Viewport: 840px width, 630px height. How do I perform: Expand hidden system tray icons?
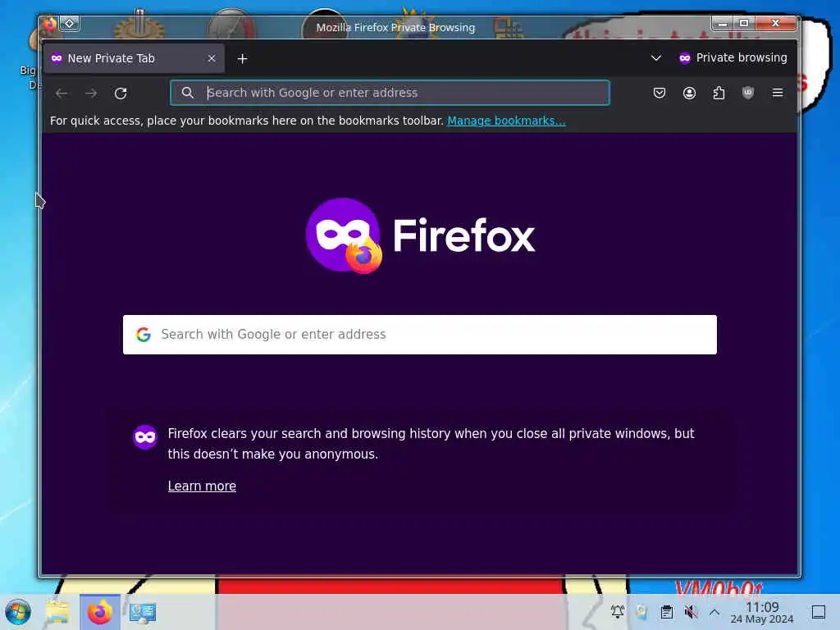[714, 612]
